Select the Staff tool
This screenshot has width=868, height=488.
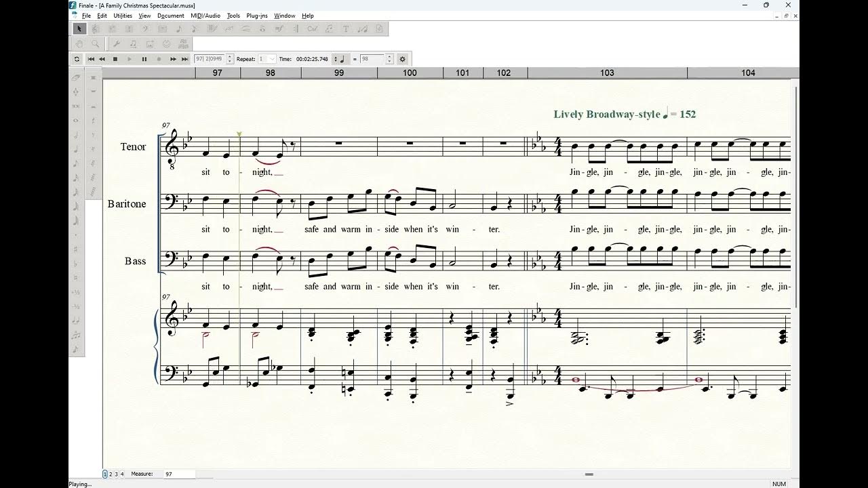point(96,29)
